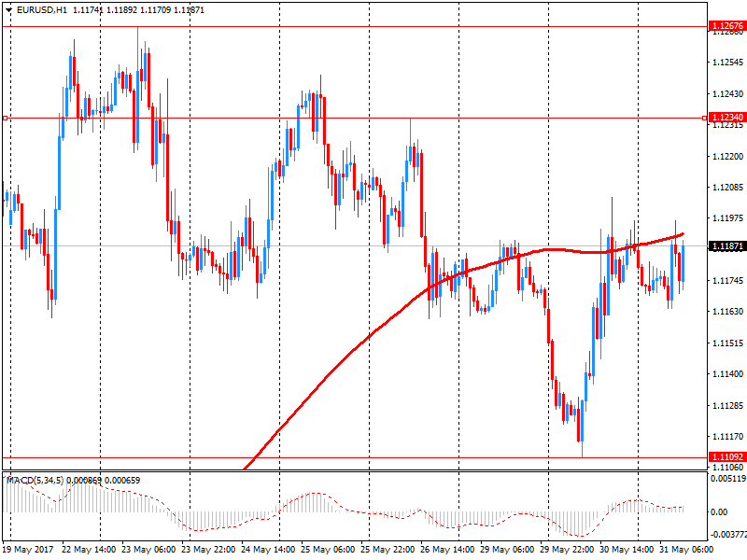Viewport: 747px width, 560px height.
Task: Click the left handle of the 1.12340 line
Action: pos(5,118)
